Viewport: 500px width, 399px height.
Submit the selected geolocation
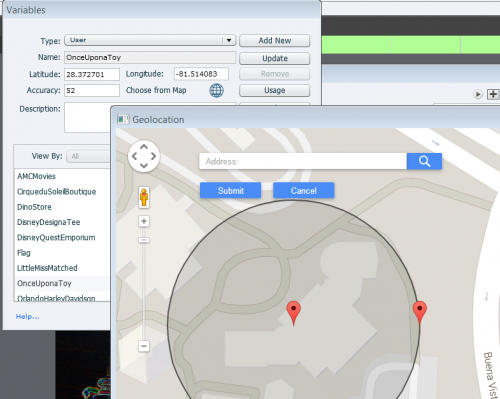(231, 191)
